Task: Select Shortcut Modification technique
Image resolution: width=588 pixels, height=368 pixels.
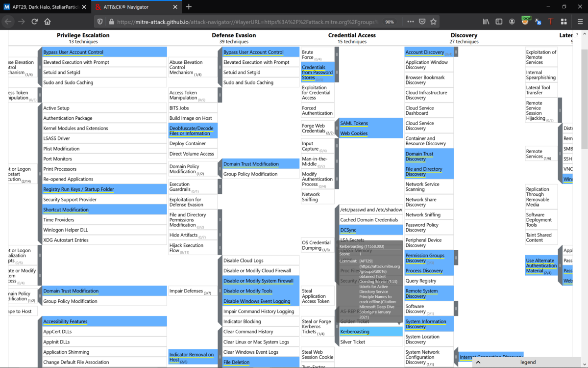Action: pos(104,210)
